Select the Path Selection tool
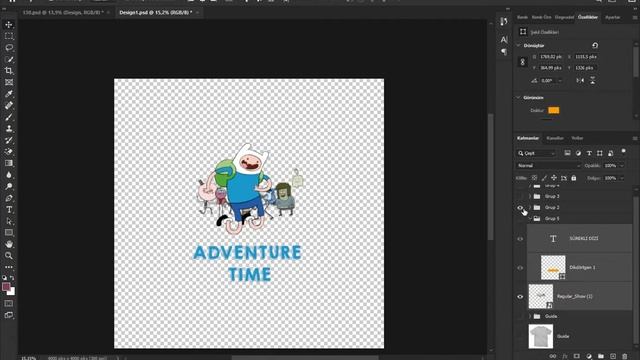Image resolution: width=640 pixels, height=360 pixels. (x=9, y=221)
